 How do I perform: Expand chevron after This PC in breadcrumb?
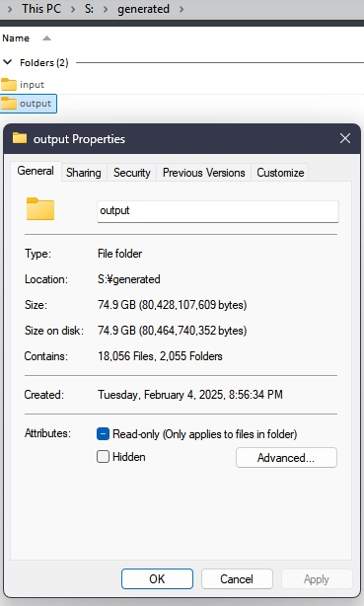[x=73, y=9]
